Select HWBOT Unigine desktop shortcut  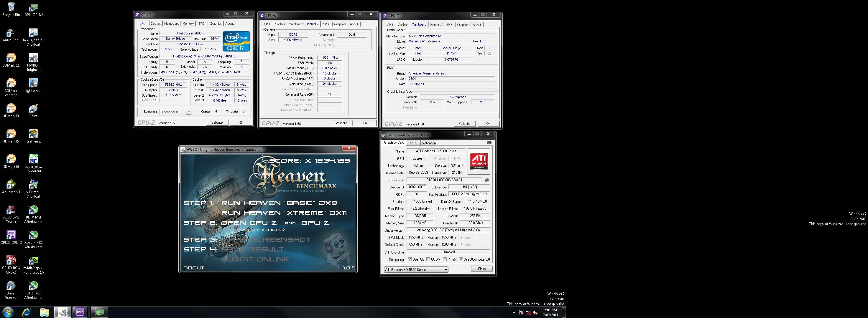[x=33, y=62]
